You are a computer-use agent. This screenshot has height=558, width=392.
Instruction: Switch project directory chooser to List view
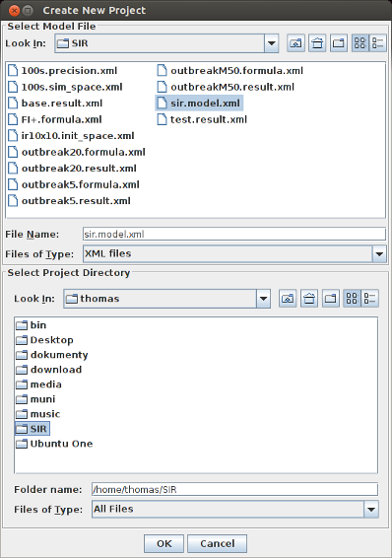click(x=352, y=298)
